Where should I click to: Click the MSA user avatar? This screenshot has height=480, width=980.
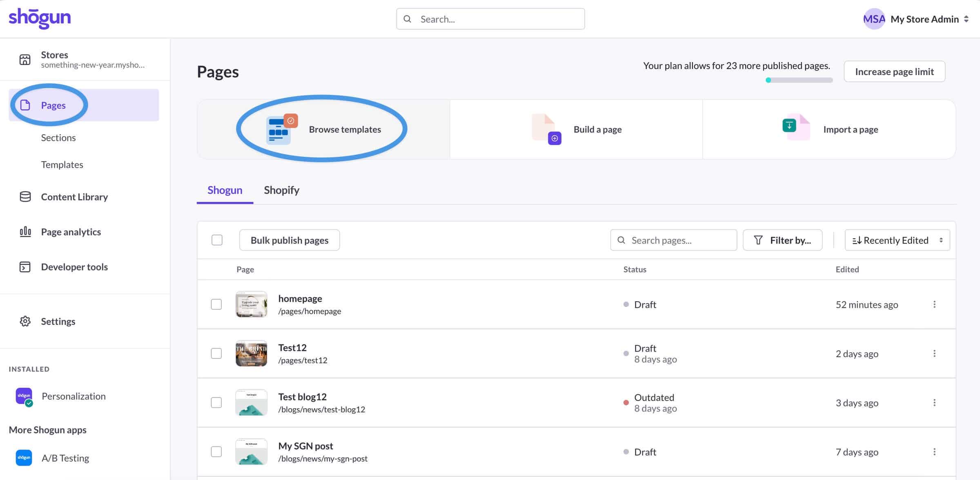[874, 19]
